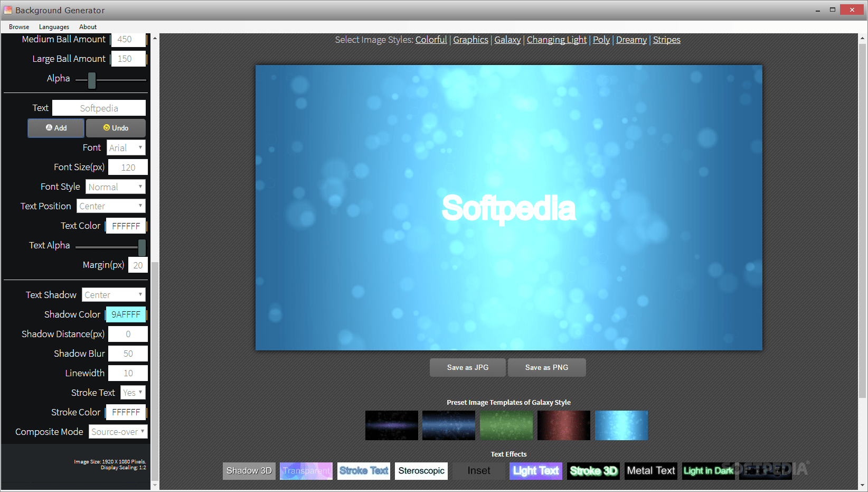Click the Font Size field
Viewport: 868px width, 492px height.
(x=128, y=168)
